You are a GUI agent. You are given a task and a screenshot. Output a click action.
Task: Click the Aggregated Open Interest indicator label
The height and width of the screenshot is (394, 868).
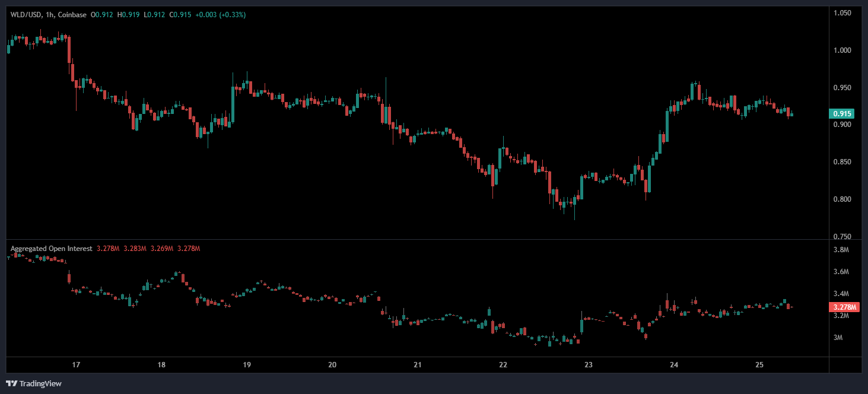click(51, 249)
